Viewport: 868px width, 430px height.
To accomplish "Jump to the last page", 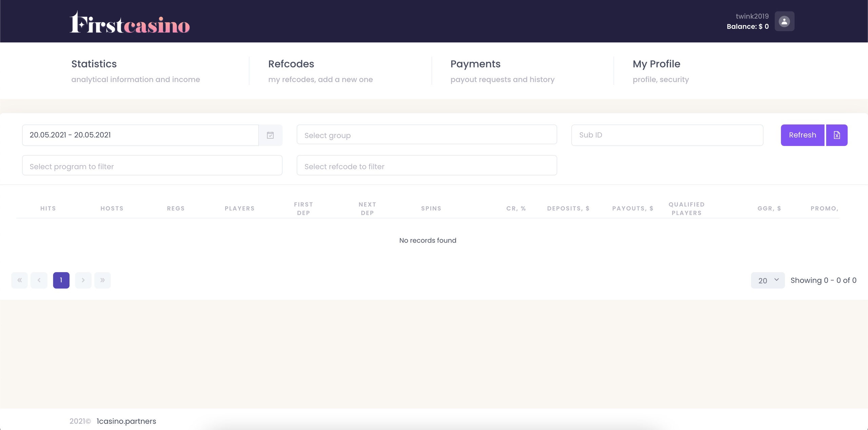I will point(102,280).
